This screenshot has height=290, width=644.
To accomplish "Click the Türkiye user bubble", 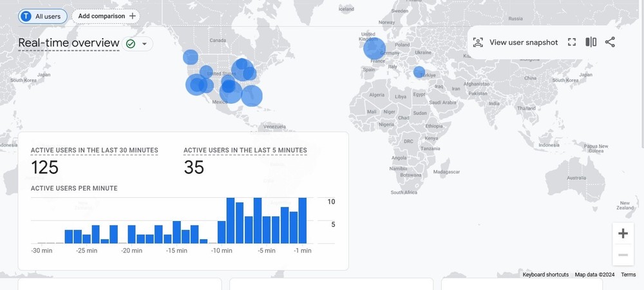I will 419,72.
